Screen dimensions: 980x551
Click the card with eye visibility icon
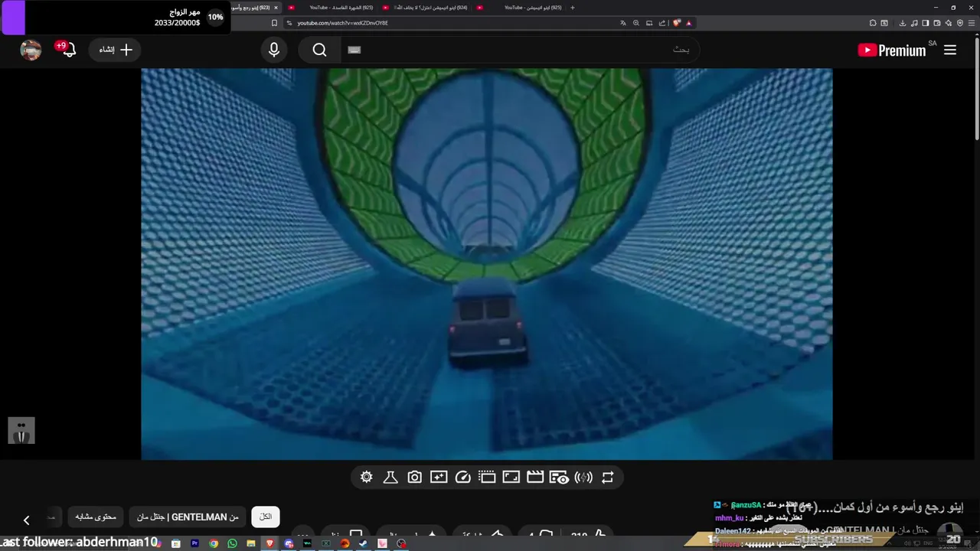[x=559, y=478]
